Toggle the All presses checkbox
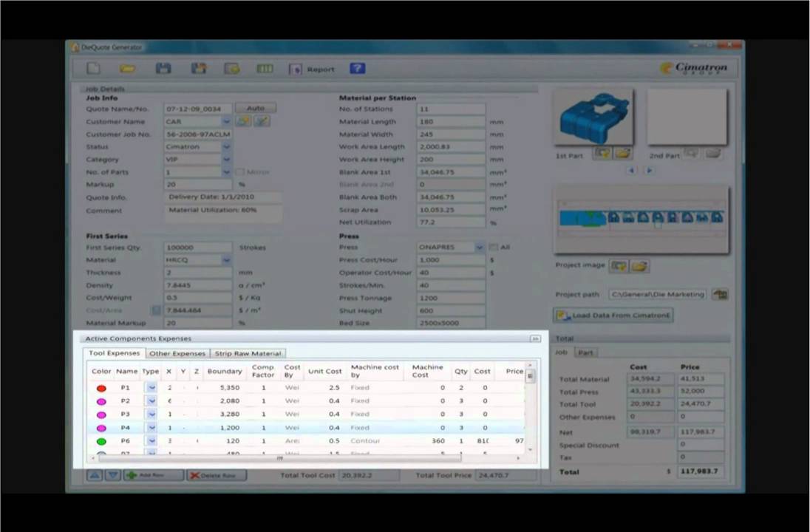The height and width of the screenshot is (532, 810). pyautogui.click(x=493, y=247)
